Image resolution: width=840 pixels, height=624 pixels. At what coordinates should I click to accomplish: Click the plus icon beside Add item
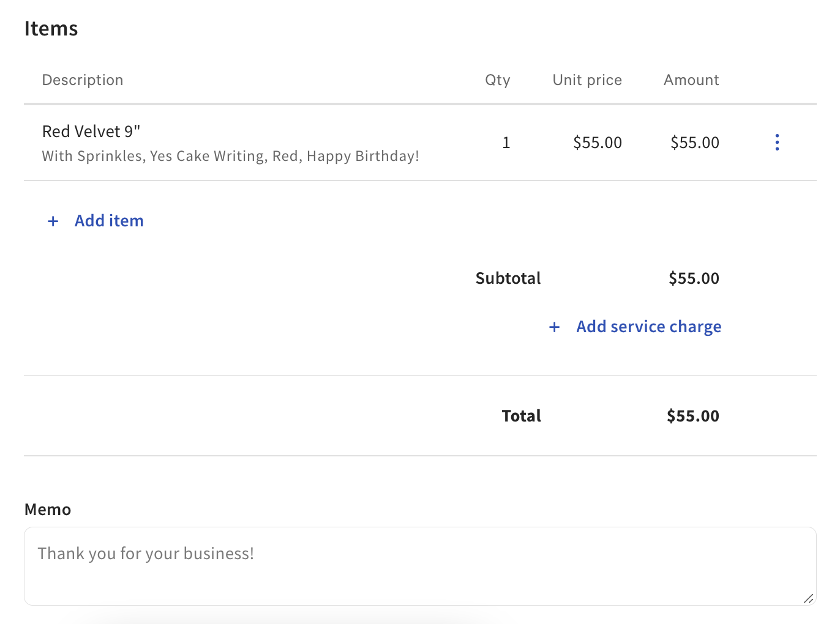(x=53, y=221)
